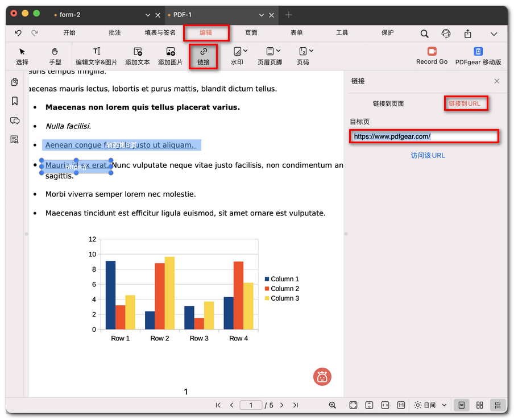Click the zoom in magnifier icon
Viewport: 514px width, 420px height.
[x=333, y=405]
